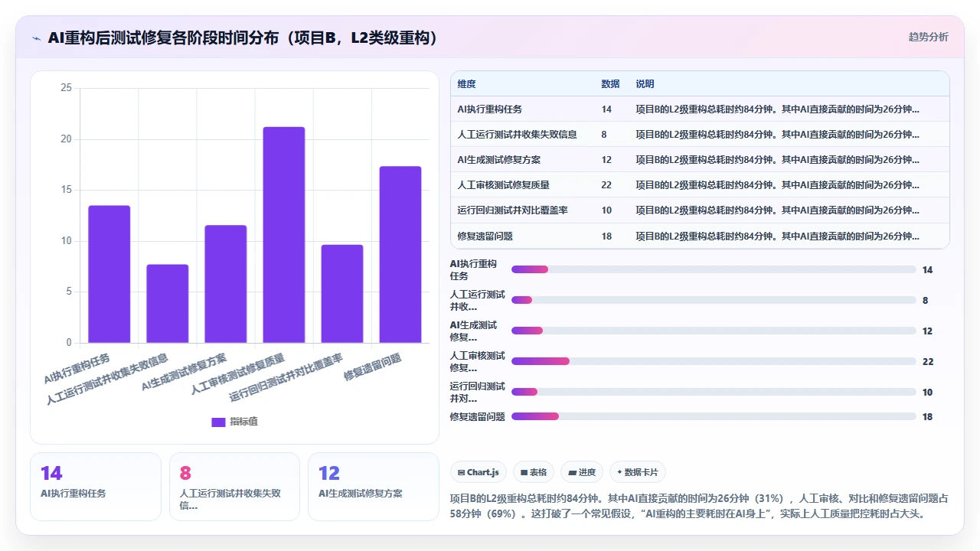Click the 维度 column header
The height and width of the screenshot is (551, 980).
coord(466,84)
